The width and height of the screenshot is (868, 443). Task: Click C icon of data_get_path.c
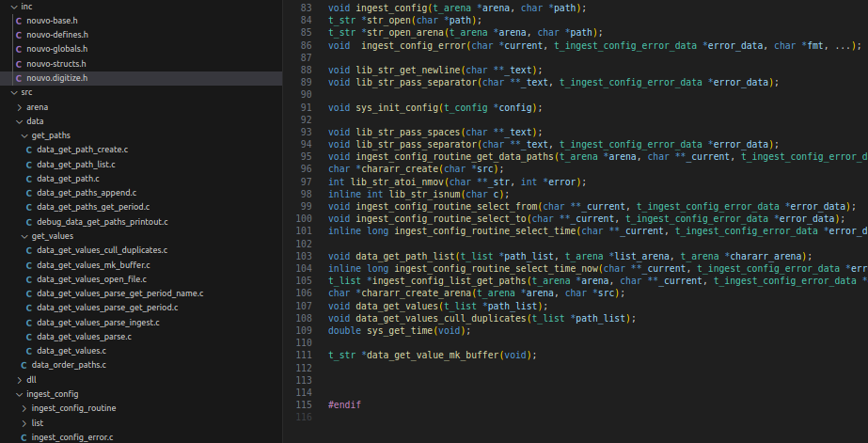pyautogui.click(x=29, y=179)
